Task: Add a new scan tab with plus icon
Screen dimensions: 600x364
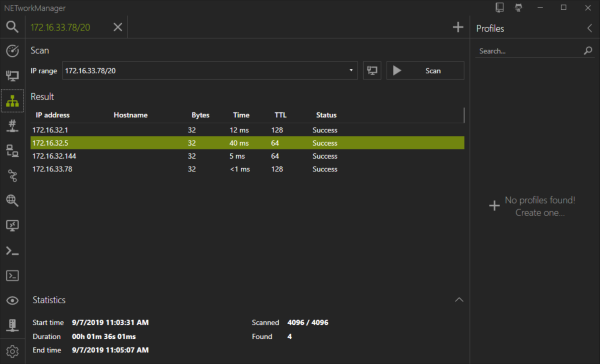Action: click(458, 27)
